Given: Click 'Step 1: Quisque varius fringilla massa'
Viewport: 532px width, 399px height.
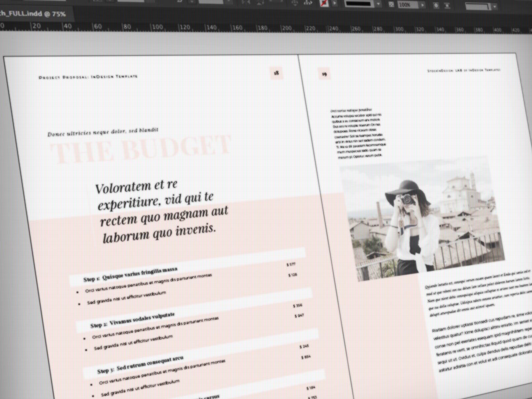Looking at the screenshot, I should tap(131, 274).
